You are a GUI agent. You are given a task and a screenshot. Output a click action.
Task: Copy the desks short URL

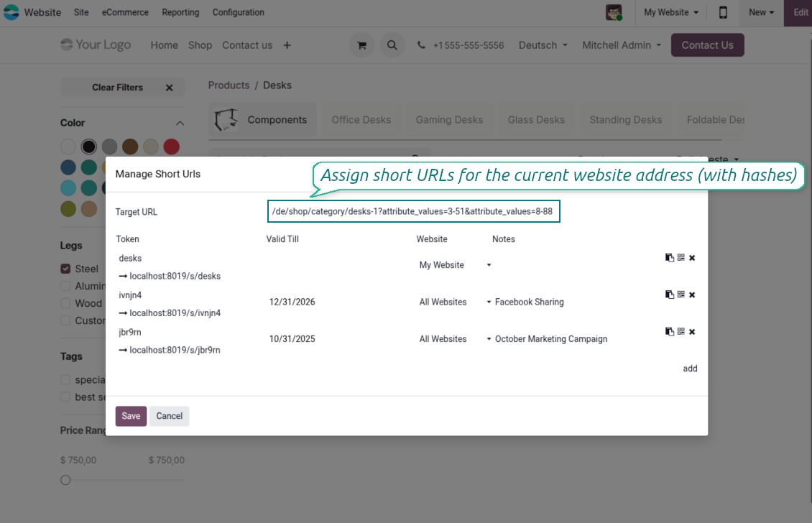pyautogui.click(x=669, y=257)
